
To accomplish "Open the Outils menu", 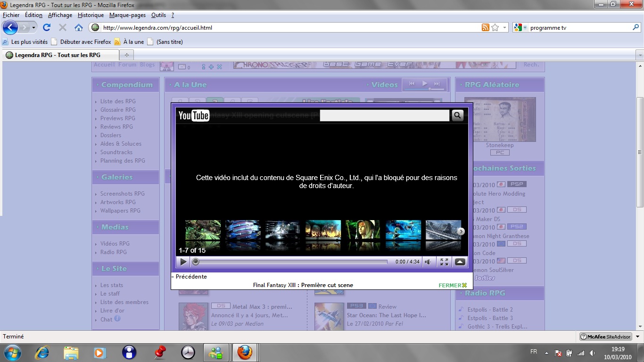I will coord(159,15).
